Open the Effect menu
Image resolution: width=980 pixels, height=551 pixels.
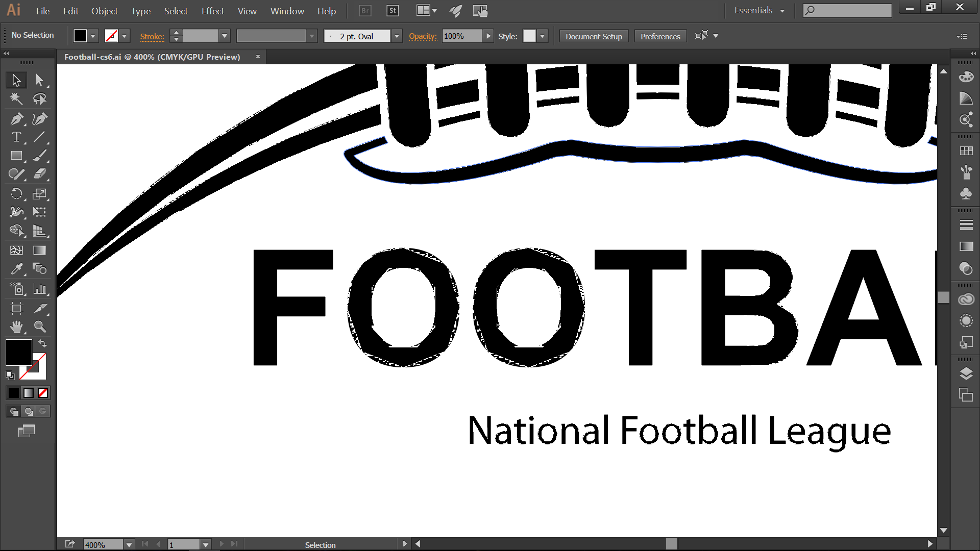(212, 11)
